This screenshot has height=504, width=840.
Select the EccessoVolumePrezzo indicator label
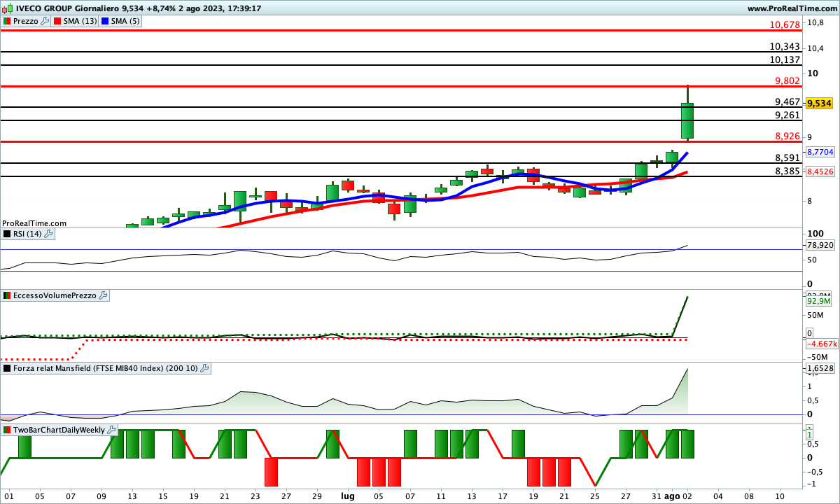pos(55,296)
